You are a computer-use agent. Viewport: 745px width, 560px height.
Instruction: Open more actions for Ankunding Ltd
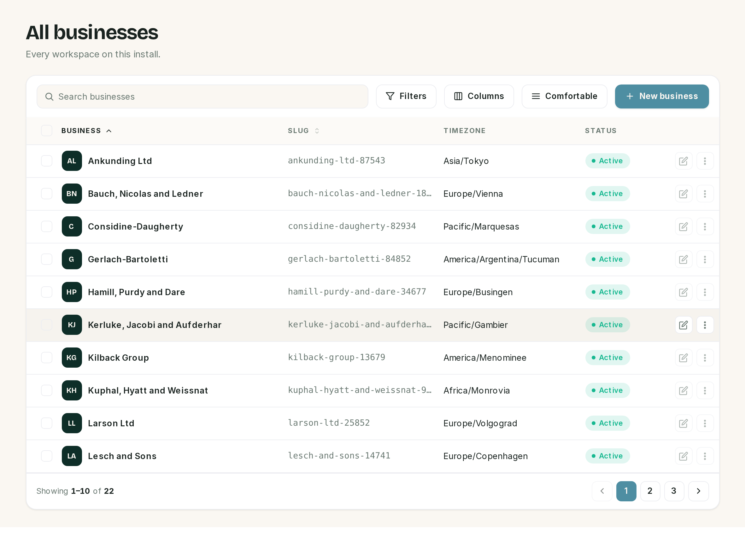coord(705,161)
